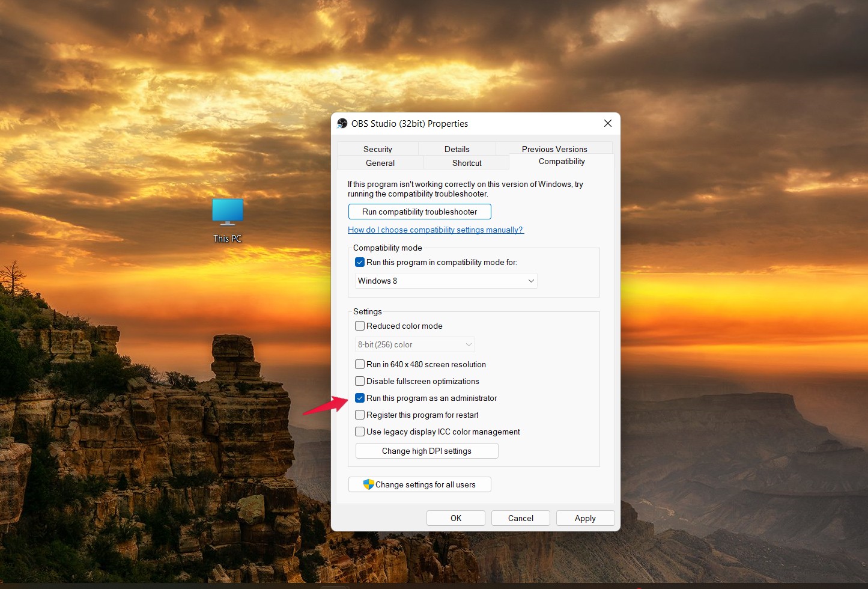Screen dimensions: 868x589
Task: Open How do I choose compatibility settings manually link
Action: [436, 230]
